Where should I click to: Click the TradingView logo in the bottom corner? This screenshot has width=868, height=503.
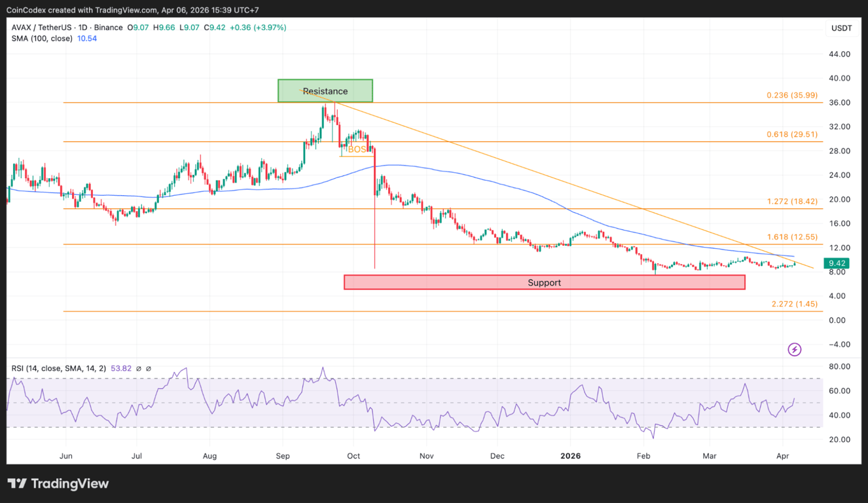tap(58, 484)
